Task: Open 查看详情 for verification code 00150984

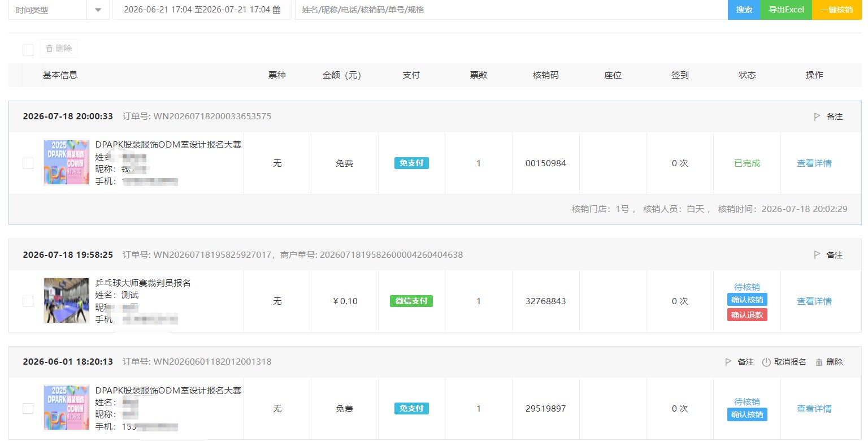Action: click(x=814, y=163)
